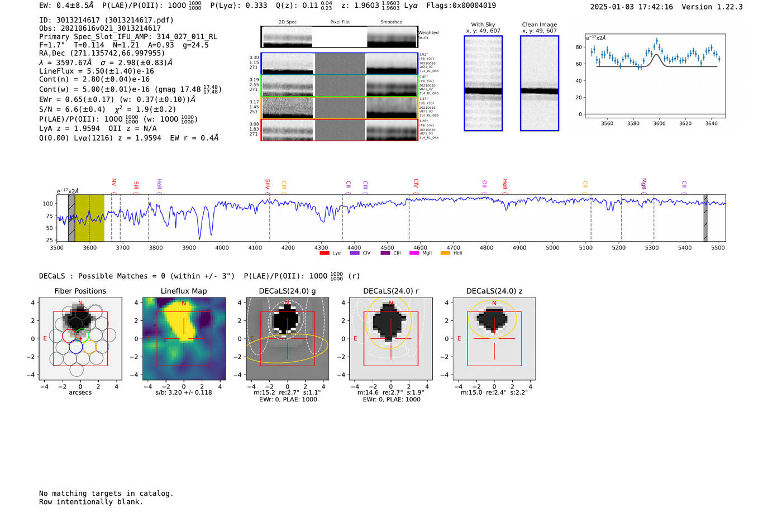Click the green fiber circle in Fiber Positions
The image size is (782, 532).
(x=83, y=336)
